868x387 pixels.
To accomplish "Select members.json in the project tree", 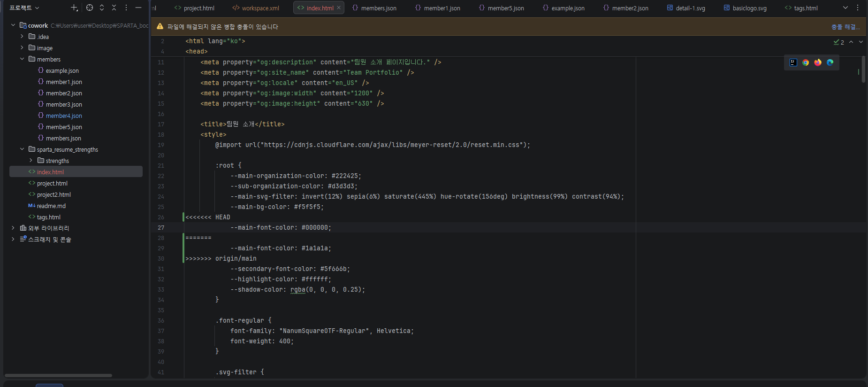I will pos(63,138).
